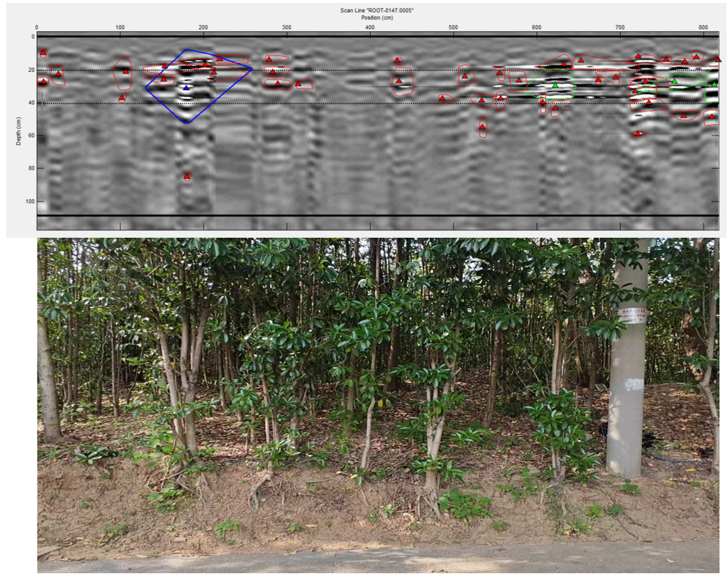Click the 100 tick label on the depth axis
The image size is (728, 578).
30,201
